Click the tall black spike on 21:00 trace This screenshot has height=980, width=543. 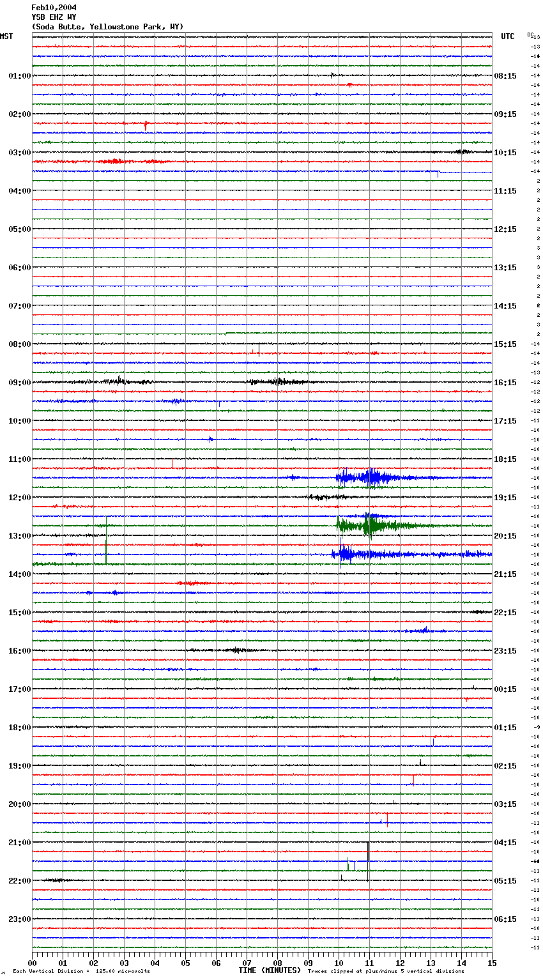[x=368, y=861]
